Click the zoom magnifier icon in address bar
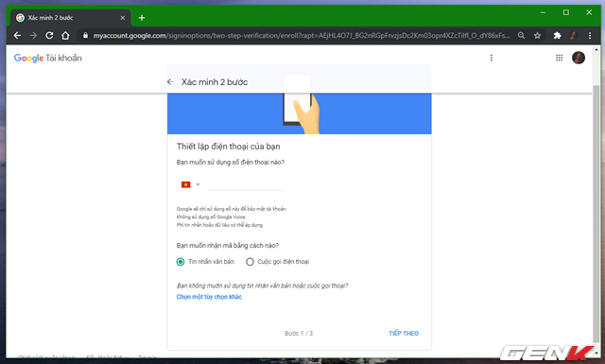 pyautogui.click(x=521, y=36)
